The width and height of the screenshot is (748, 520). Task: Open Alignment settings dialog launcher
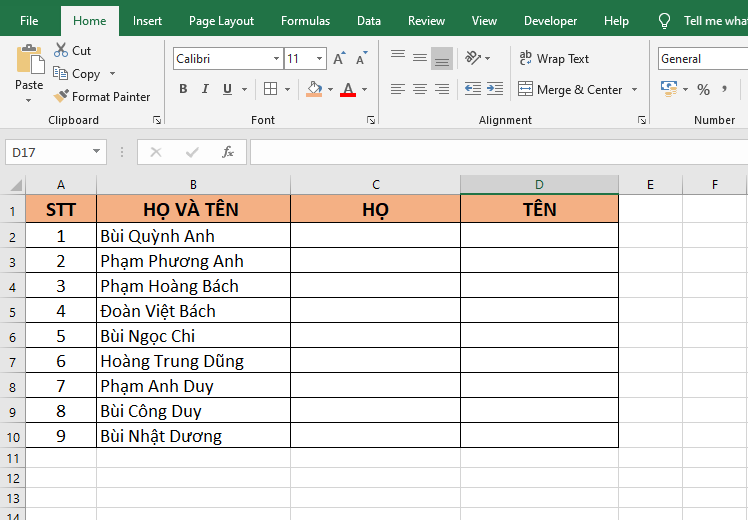[642, 120]
